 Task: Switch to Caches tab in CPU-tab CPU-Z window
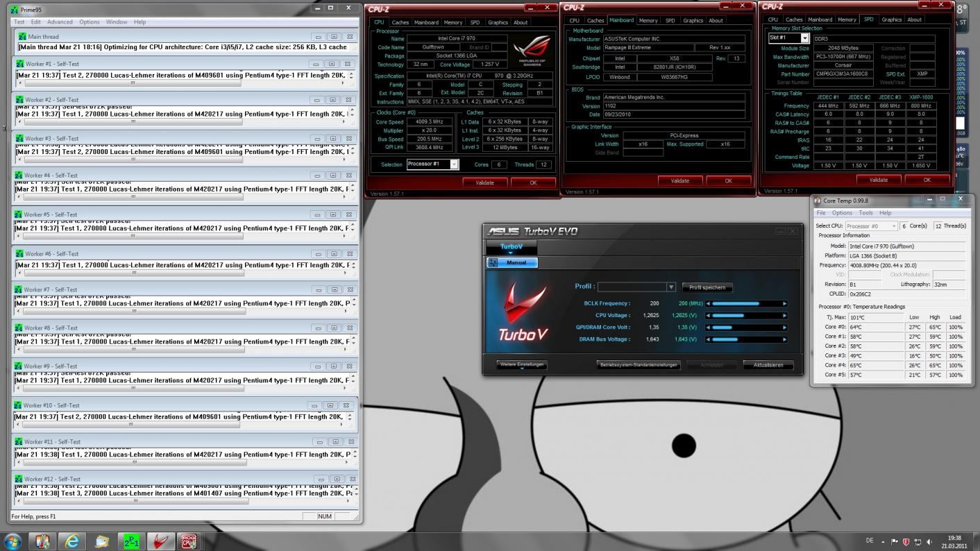tap(400, 22)
